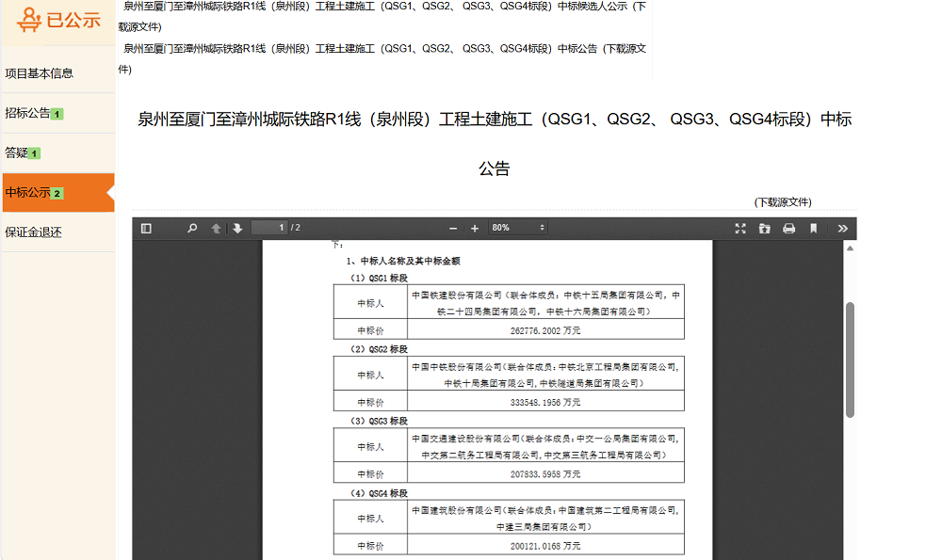Open the 中标候选人公示 download link
942x560 pixels.
pyautogui.click(x=382, y=16)
